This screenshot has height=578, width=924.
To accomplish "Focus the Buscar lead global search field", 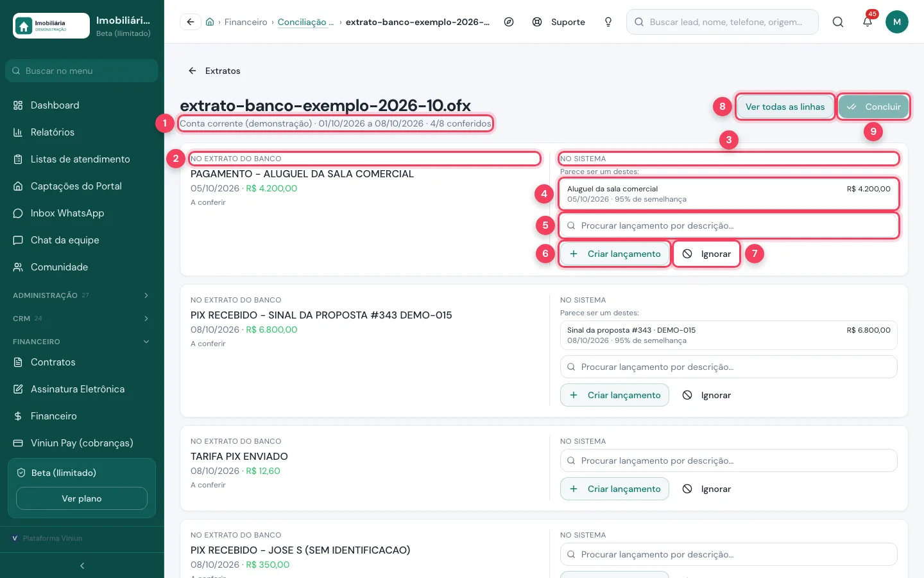I will pos(723,22).
